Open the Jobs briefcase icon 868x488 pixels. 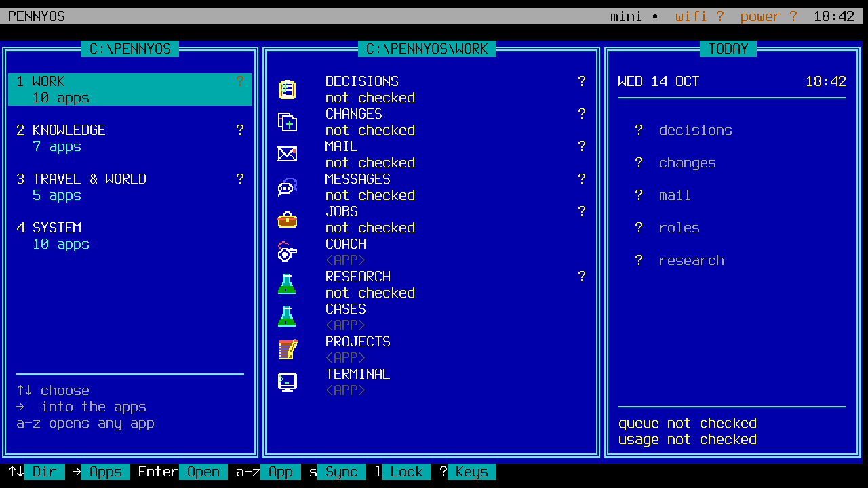pyautogui.click(x=288, y=220)
